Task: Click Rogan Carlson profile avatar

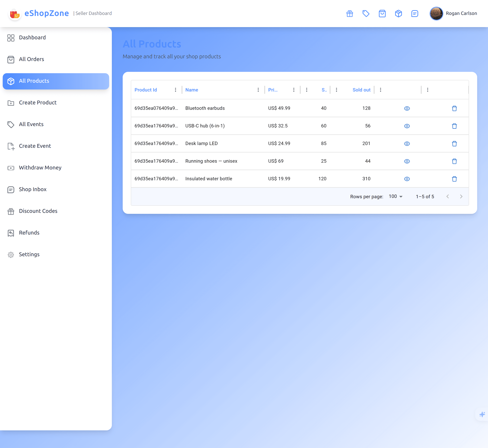Action: pyautogui.click(x=436, y=14)
